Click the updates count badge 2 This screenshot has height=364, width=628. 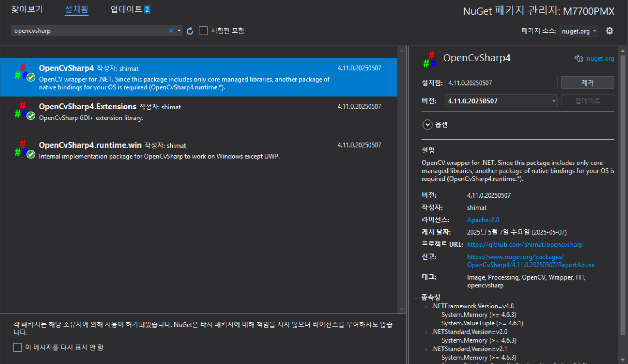147,10
